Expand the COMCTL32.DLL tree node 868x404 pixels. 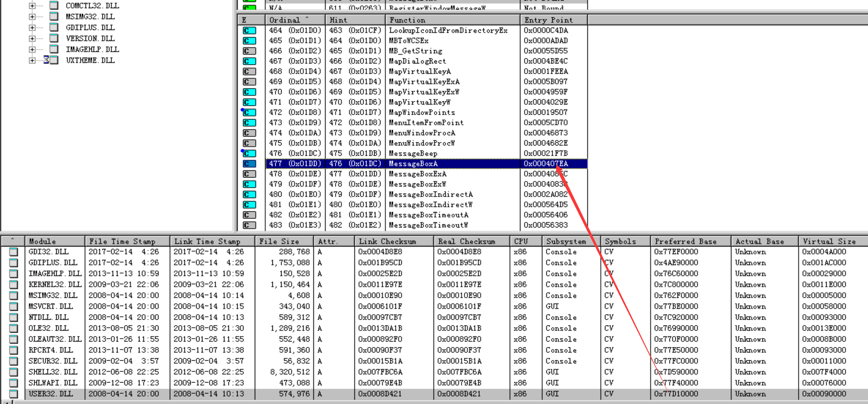[32, 6]
